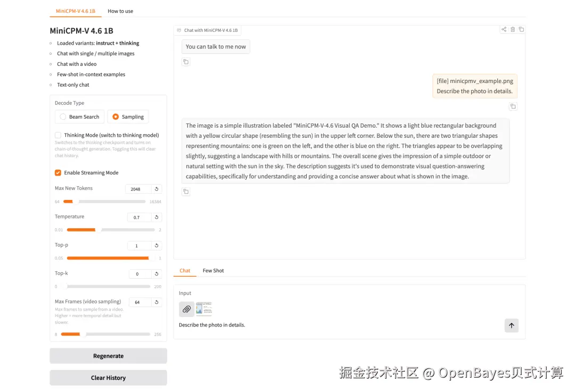The width and height of the screenshot is (575, 392).
Task: Adjust the Max Frames slider
Action: (x=105, y=334)
